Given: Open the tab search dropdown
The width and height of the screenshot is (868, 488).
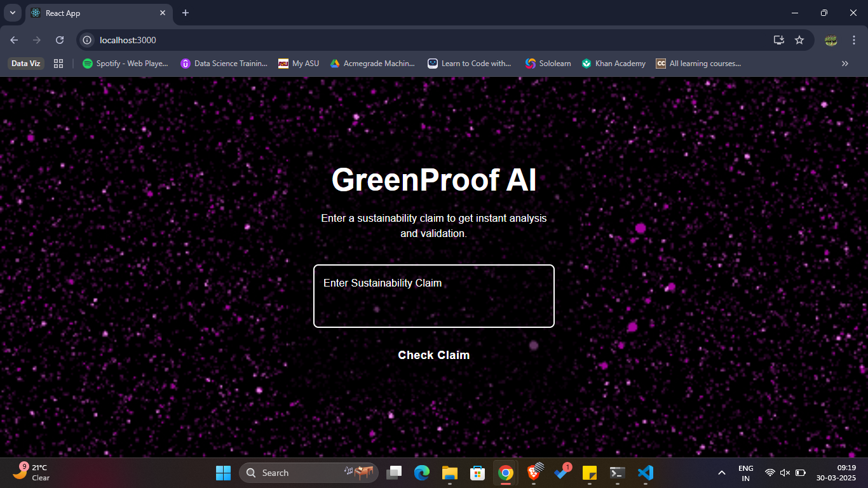Looking at the screenshot, I should 12,13.
